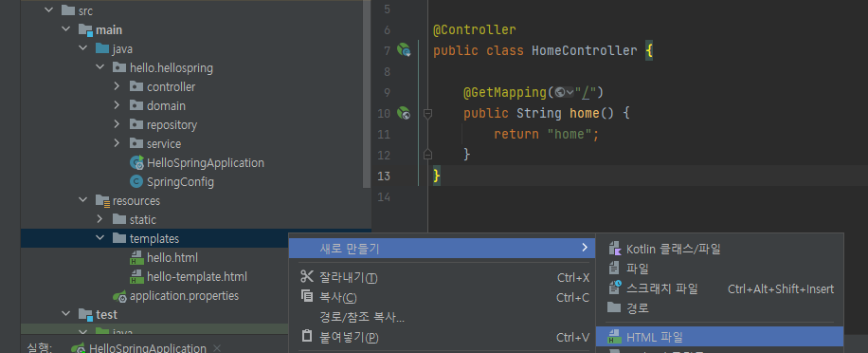The height and width of the screenshot is (353, 868).
Task: Click the Paste clipboard icon in context menu
Action: coord(307,336)
